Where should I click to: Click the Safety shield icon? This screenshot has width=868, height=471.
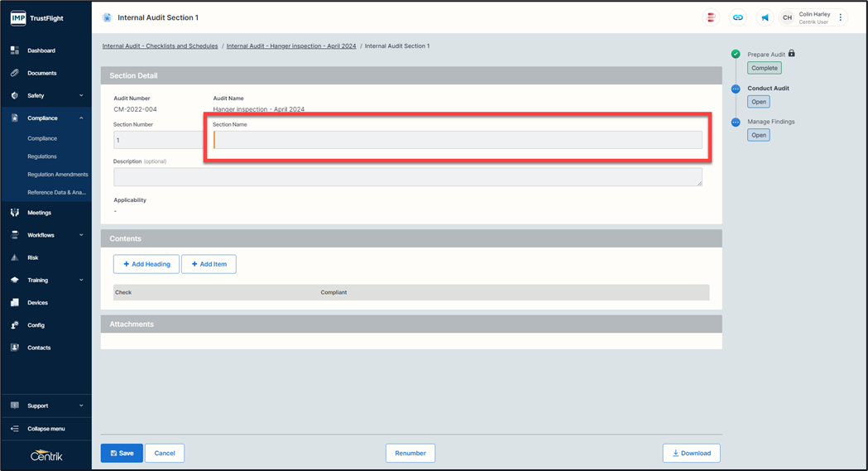[x=15, y=95]
